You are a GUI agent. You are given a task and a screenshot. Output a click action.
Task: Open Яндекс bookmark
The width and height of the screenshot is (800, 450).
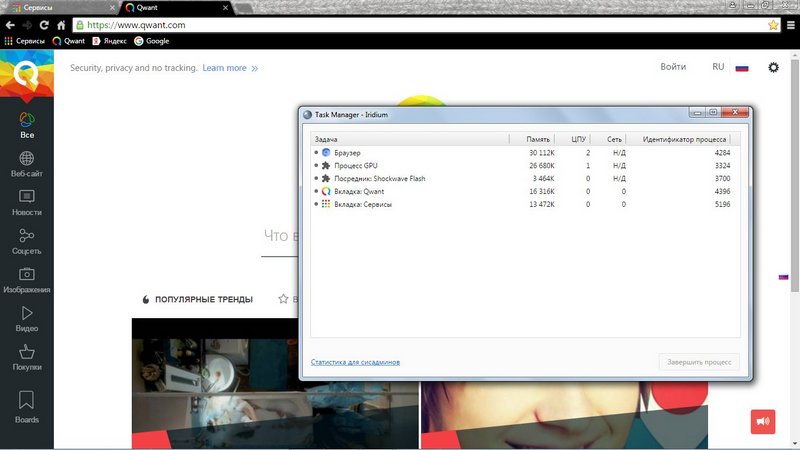pyautogui.click(x=109, y=41)
